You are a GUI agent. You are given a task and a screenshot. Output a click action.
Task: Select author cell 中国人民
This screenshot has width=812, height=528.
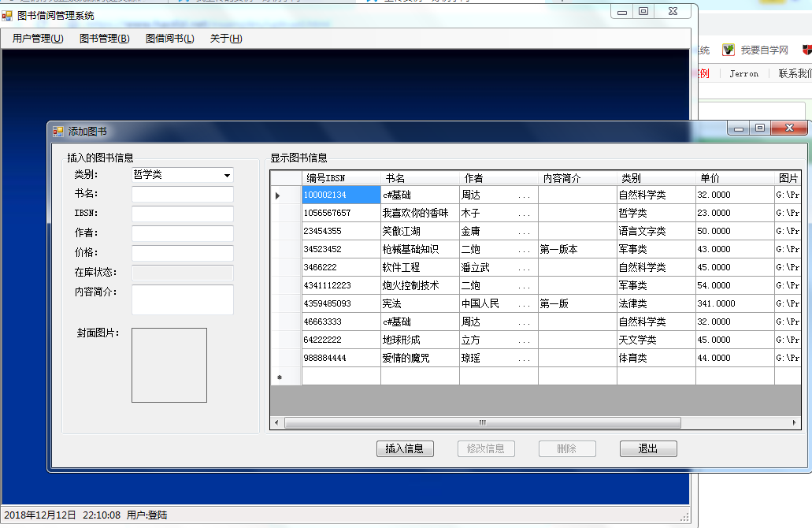pos(499,303)
